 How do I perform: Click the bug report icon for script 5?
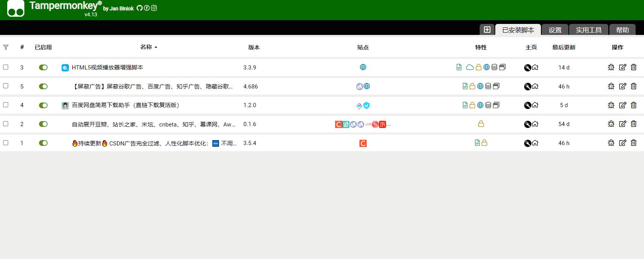(611, 86)
